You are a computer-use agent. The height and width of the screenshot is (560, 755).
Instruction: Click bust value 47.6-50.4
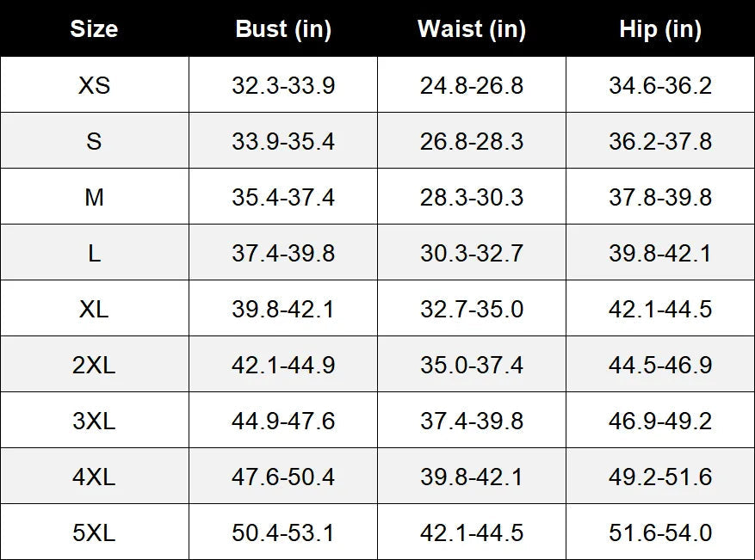(x=283, y=477)
